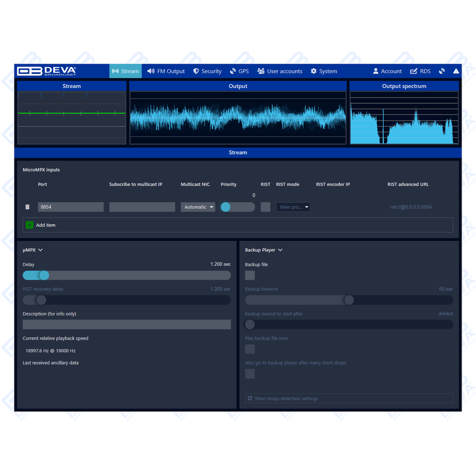Open the Multicast NIC Automatic dropdown
Screen dimensions: 476x476
click(x=198, y=207)
